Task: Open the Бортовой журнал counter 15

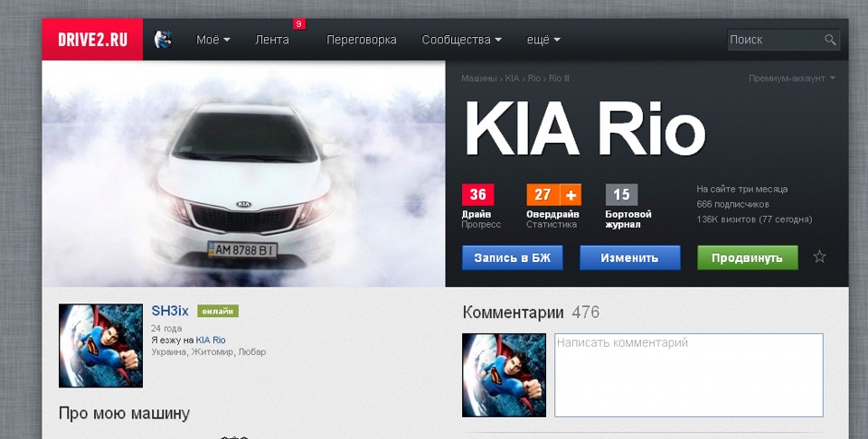Action: click(x=622, y=194)
